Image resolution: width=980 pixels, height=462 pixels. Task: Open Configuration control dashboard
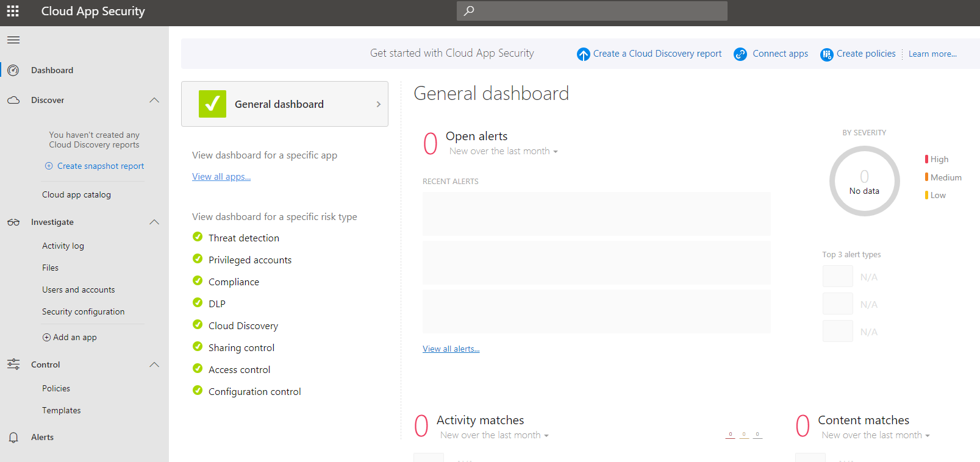coord(255,392)
